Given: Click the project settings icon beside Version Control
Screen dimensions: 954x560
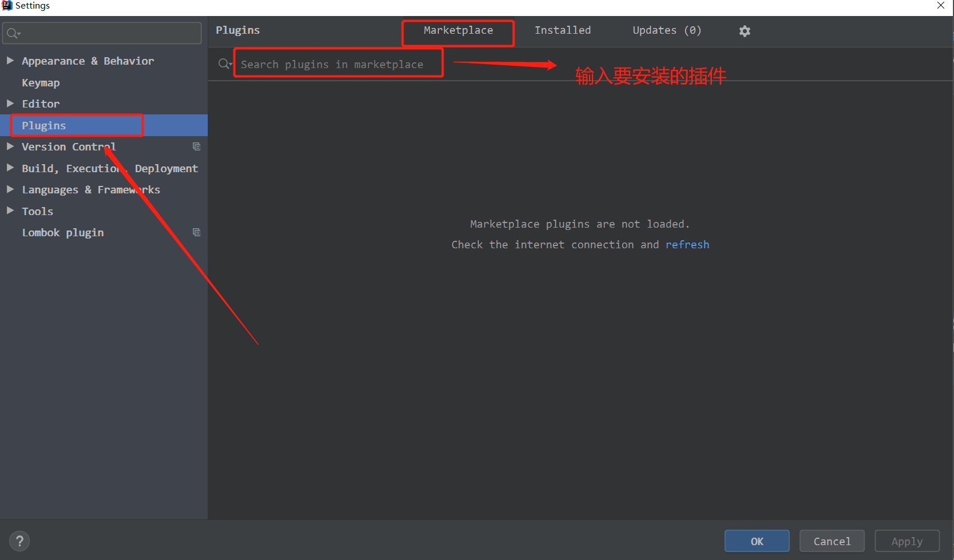Looking at the screenshot, I should [197, 146].
